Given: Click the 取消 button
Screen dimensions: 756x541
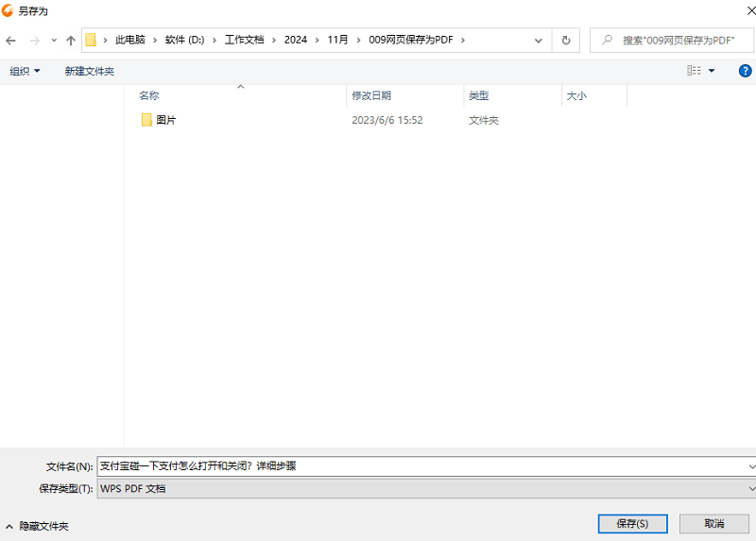Looking at the screenshot, I should (714, 524).
